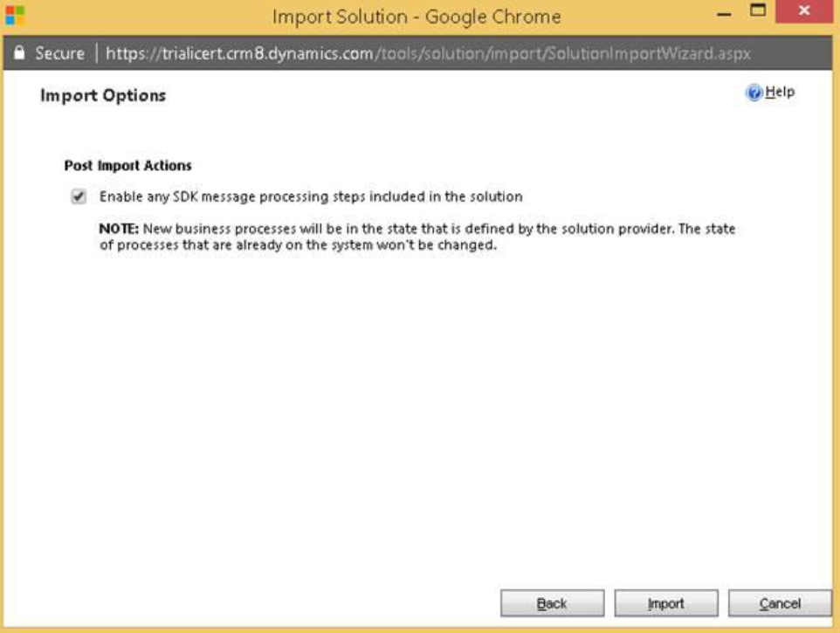The width and height of the screenshot is (840, 633).
Task: Click the Secure padlock icon
Action: coord(20,53)
